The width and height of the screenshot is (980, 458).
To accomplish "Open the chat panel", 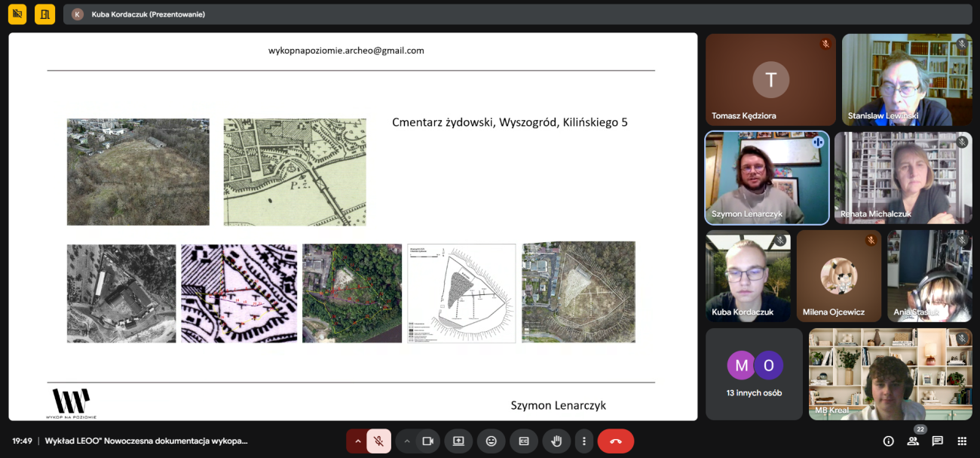I will (x=937, y=441).
